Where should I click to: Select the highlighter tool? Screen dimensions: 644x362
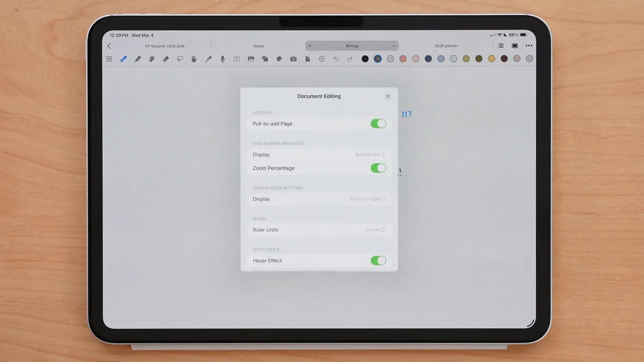coord(137,59)
